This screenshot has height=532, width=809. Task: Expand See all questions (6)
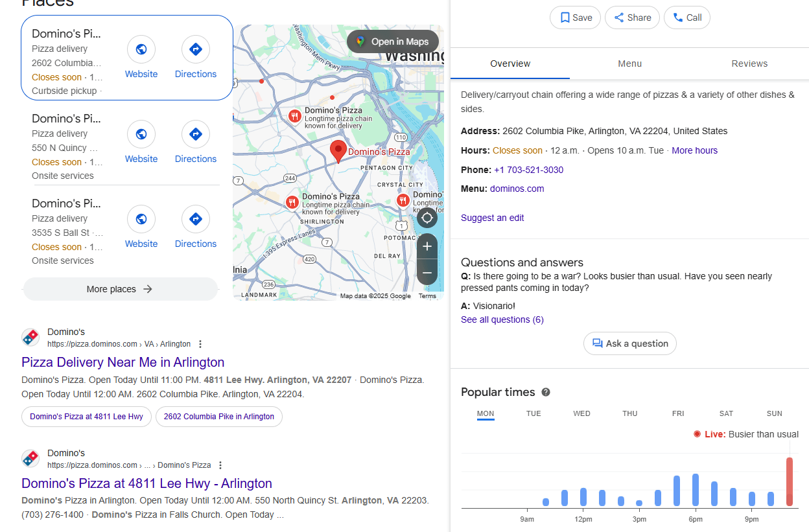502,319
